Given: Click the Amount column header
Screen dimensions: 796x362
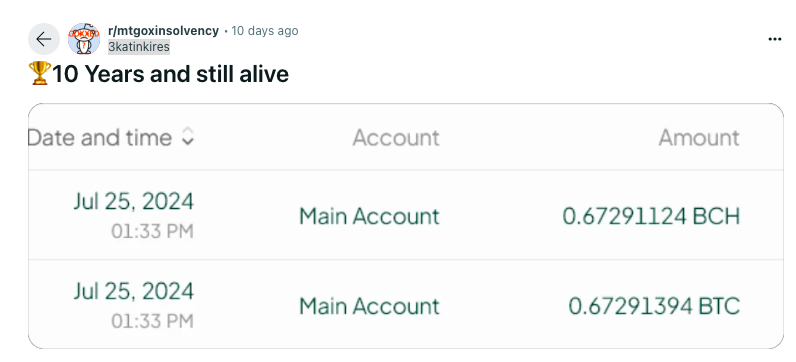Looking at the screenshot, I should [699, 138].
